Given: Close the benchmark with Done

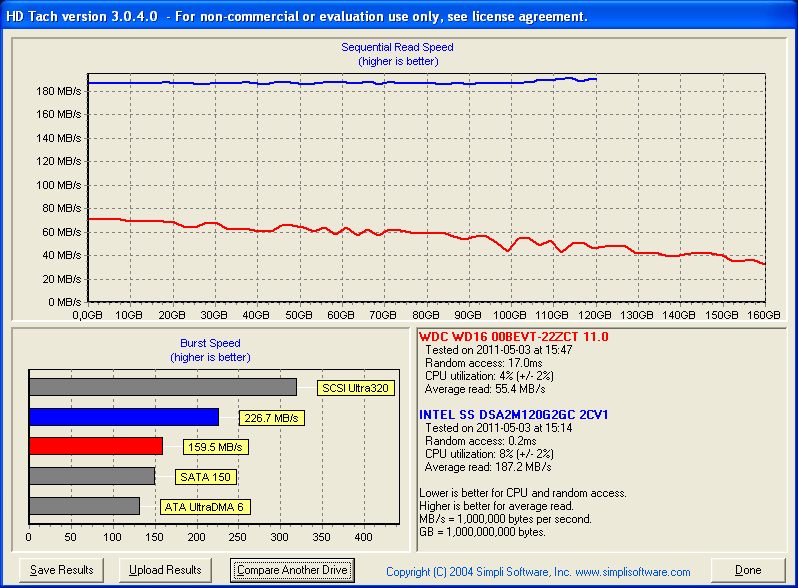Looking at the screenshot, I should pos(748,570).
